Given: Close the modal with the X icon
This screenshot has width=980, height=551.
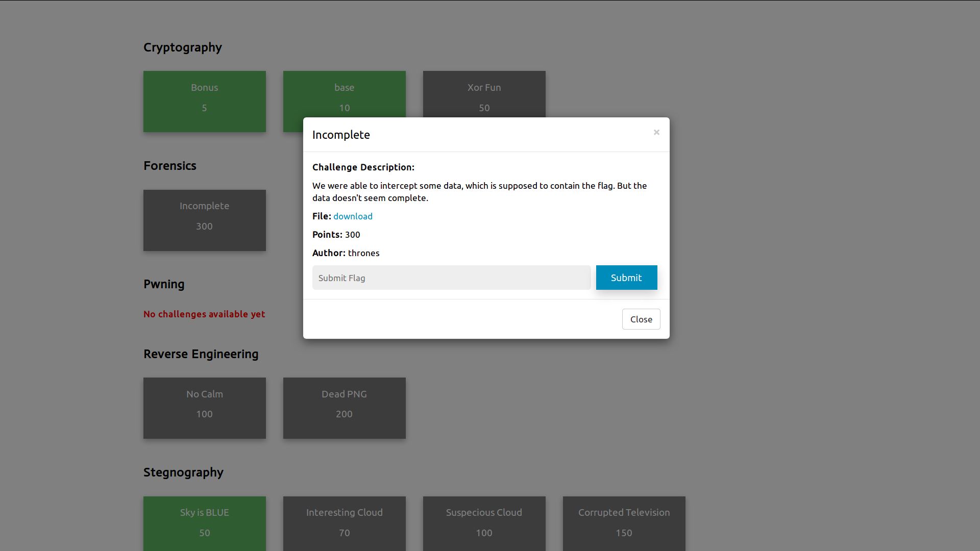Looking at the screenshot, I should pos(656,133).
